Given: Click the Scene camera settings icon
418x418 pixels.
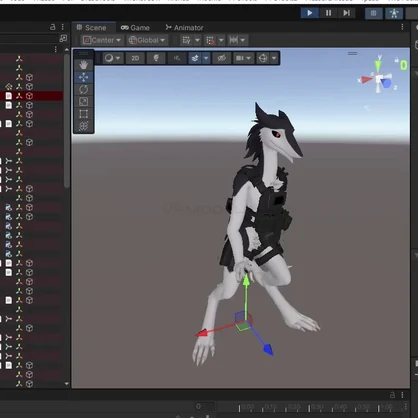Looking at the screenshot, I should pos(240,58).
